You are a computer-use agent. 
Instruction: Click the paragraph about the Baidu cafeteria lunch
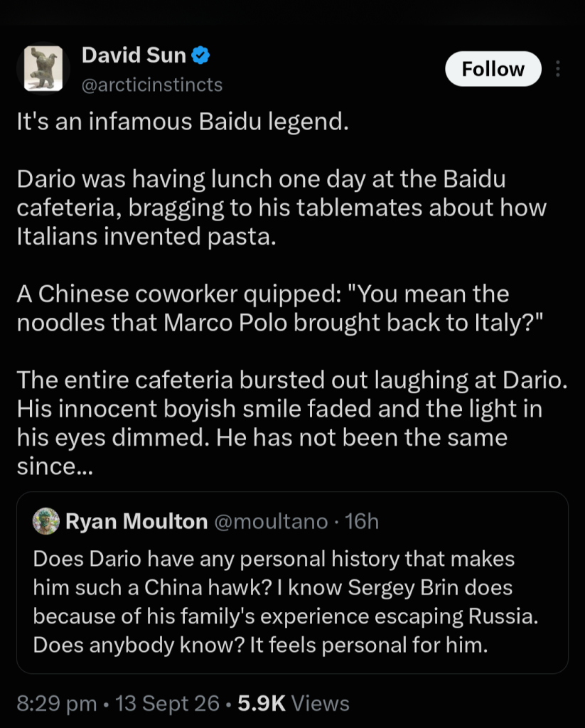tap(281, 208)
